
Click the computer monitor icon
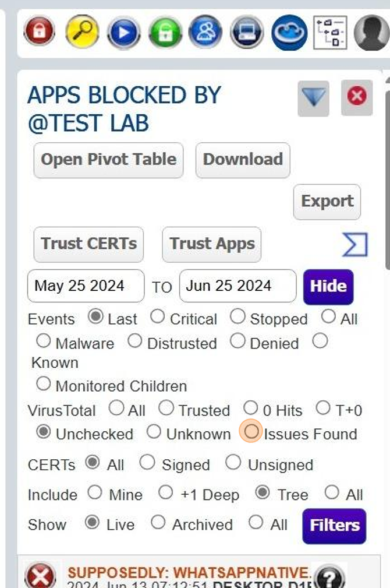click(x=247, y=31)
